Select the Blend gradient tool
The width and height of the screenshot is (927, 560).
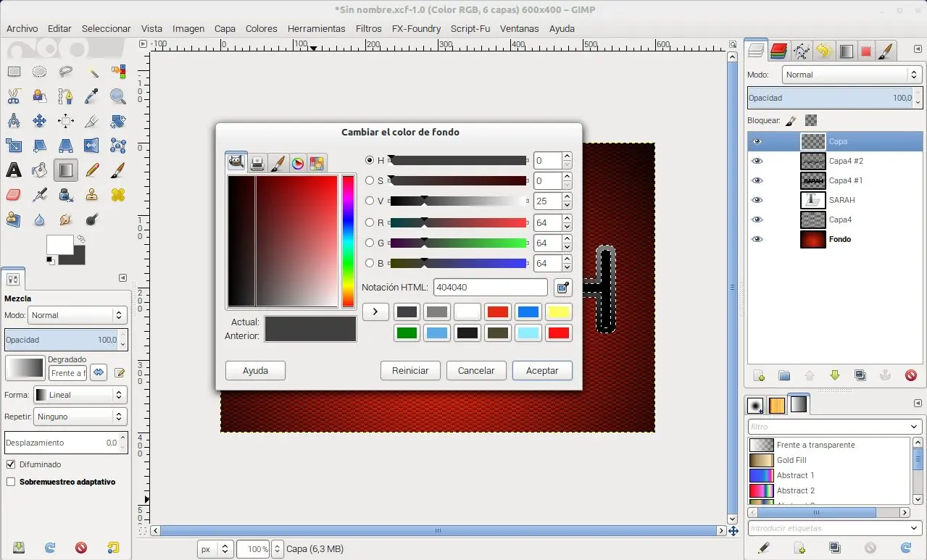[65, 170]
